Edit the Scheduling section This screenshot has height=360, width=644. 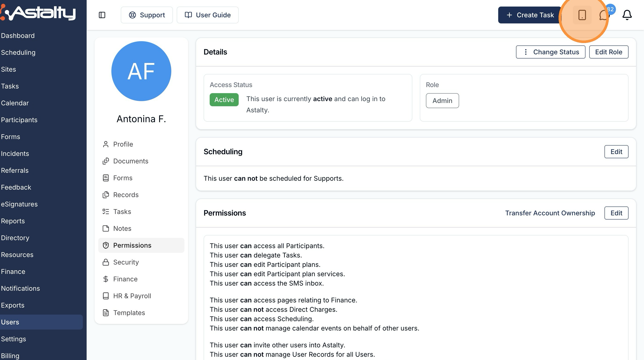pyautogui.click(x=616, y=152)
